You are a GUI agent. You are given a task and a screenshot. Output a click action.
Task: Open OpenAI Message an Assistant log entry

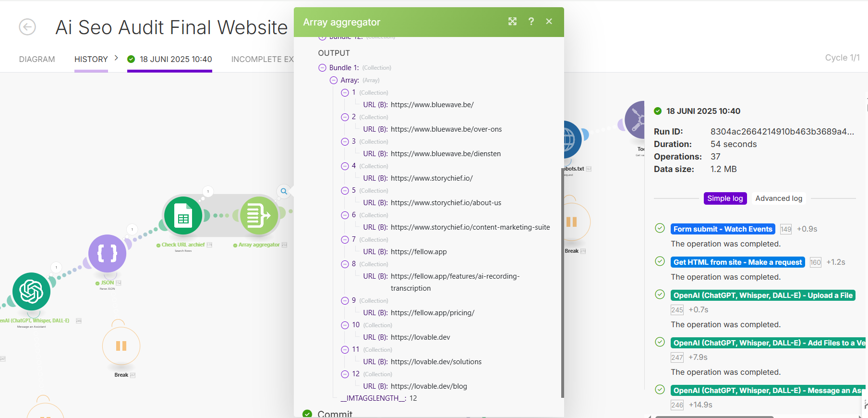point(768,391)
